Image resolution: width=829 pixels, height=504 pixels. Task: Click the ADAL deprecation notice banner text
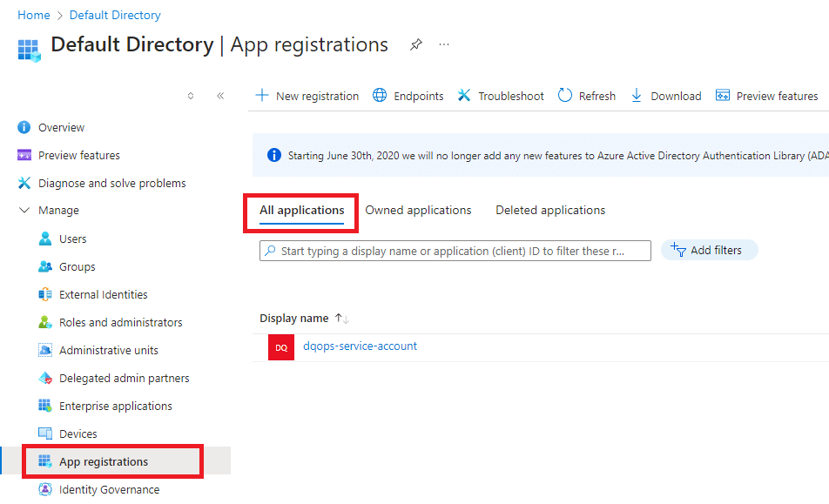point(558,155)
